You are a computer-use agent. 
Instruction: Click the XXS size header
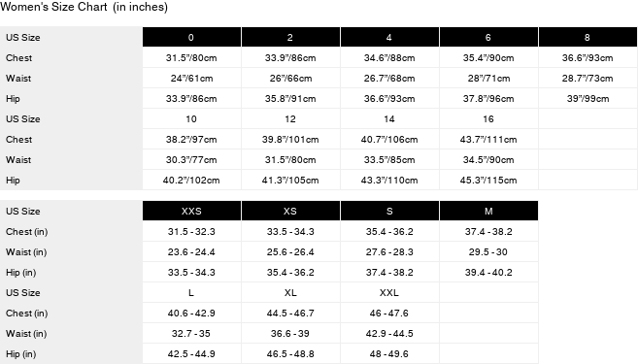191,211
